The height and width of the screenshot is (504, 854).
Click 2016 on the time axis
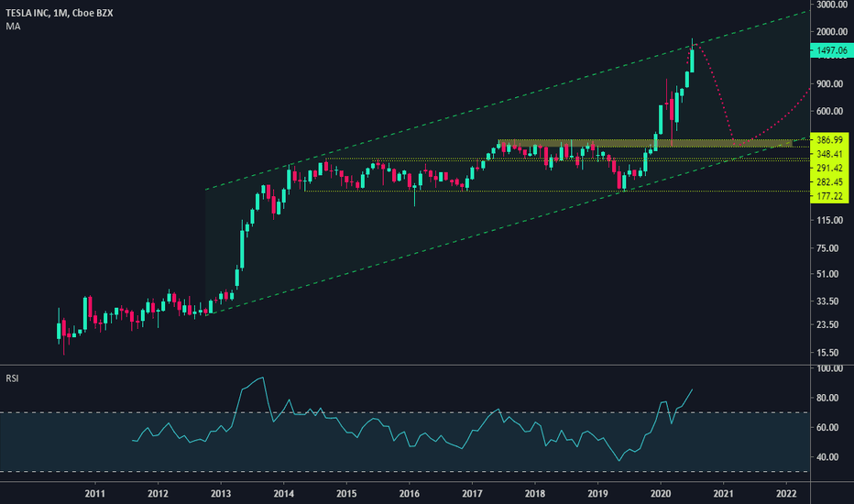409,494
